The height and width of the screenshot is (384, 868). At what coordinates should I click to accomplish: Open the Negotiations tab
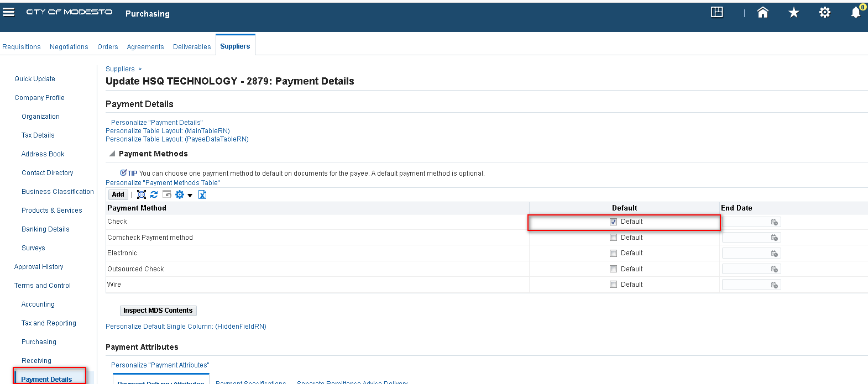69,47
